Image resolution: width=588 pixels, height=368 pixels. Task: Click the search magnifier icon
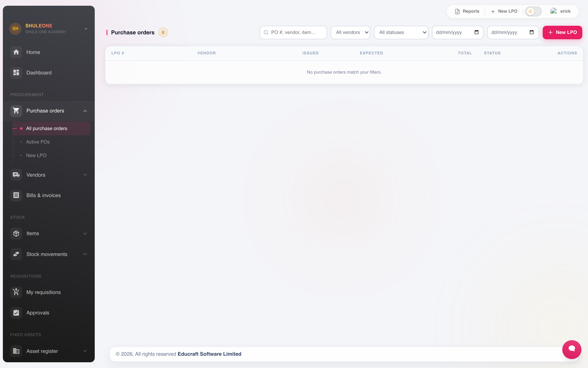pos(266,32)
